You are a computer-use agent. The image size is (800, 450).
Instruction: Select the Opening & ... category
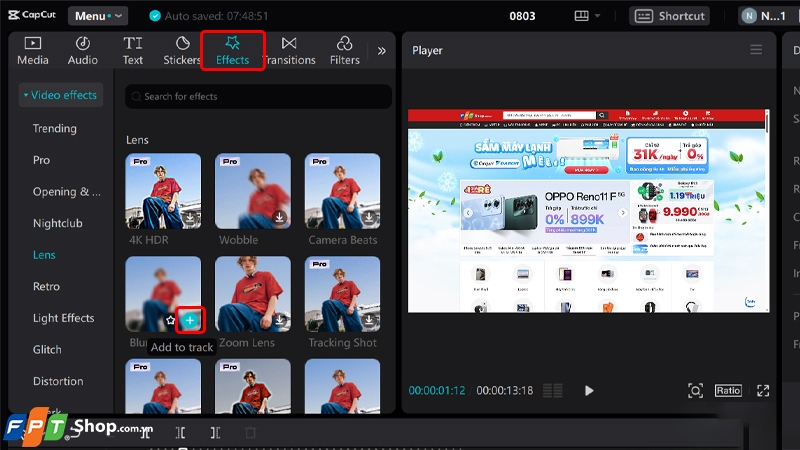tap(67, 192)
